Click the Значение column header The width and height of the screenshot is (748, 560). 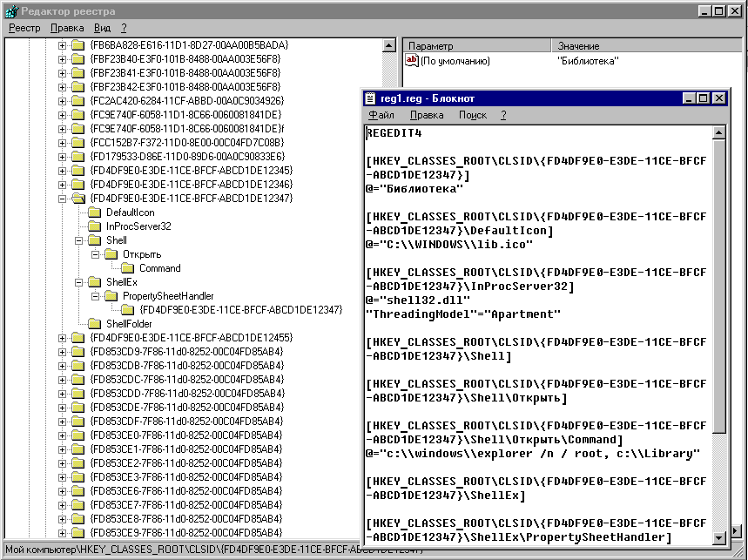[647, 46]
